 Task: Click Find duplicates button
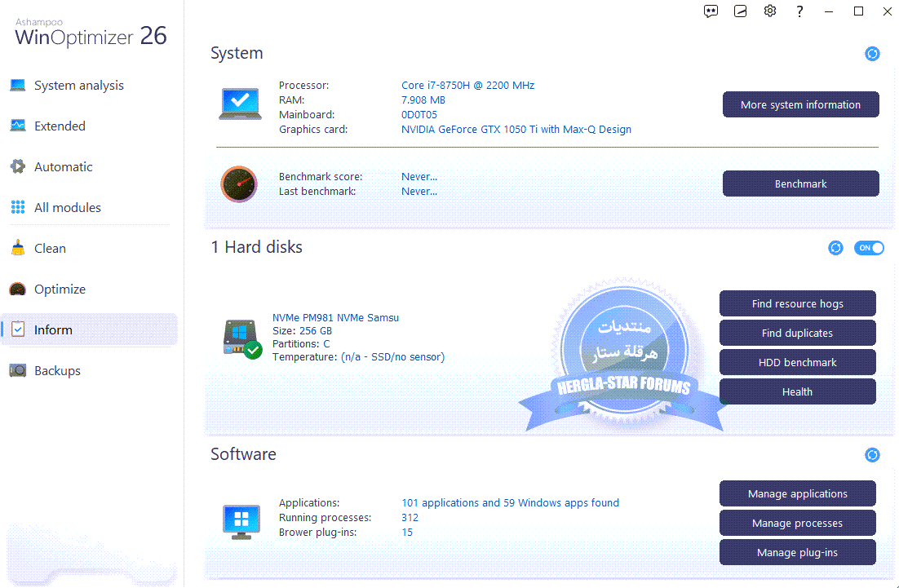[798, 333]
